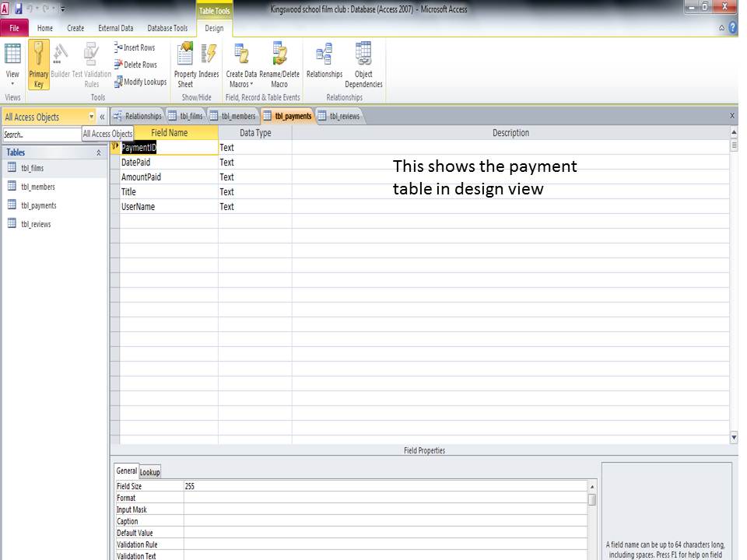The image size is (747, 560).
Task: Select the Design ribbon tab
Action: pyautogui.click(x=214, y=28)
